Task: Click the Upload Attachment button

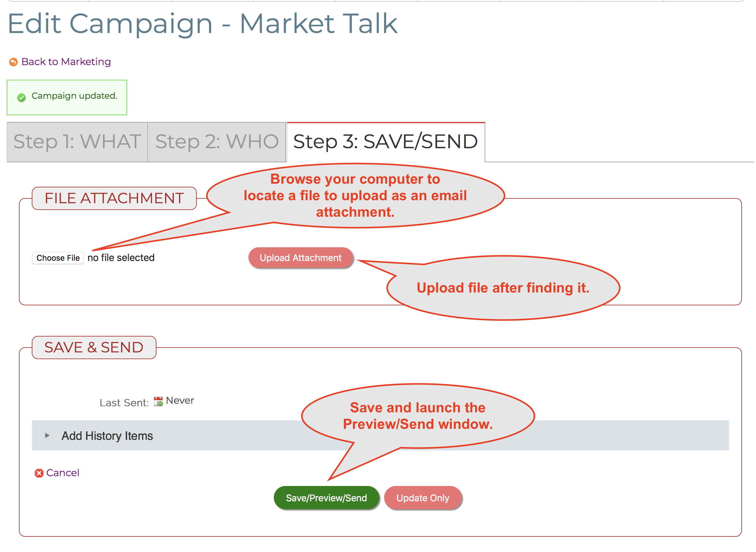Action: coord(300,258)
